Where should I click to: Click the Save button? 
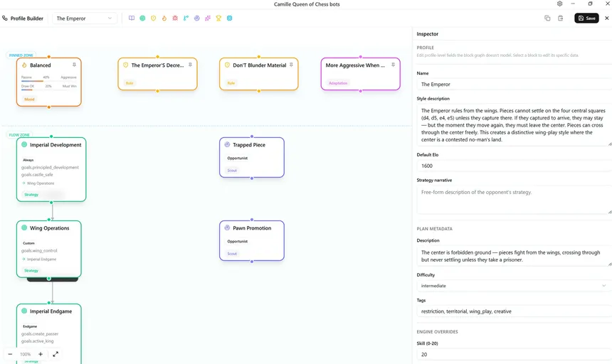[586, 18]
